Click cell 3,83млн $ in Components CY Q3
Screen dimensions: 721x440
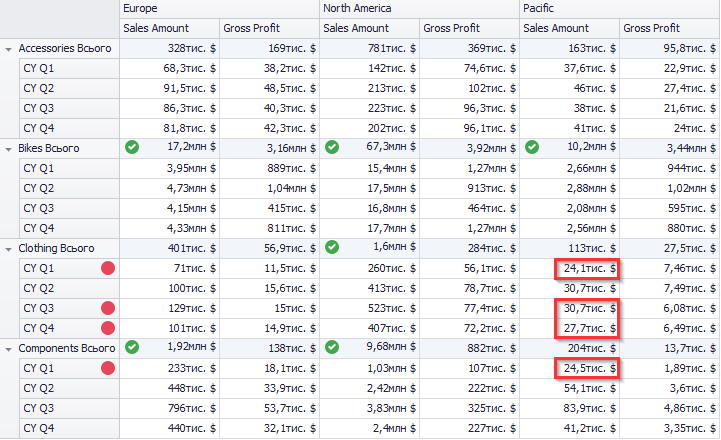369,408
